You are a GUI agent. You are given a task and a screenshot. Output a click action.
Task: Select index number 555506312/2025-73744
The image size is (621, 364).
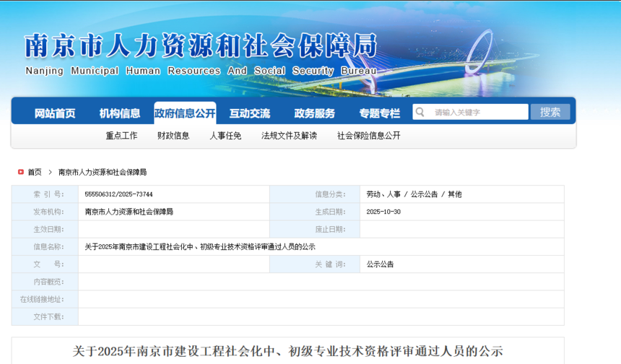tap(119, 194)
